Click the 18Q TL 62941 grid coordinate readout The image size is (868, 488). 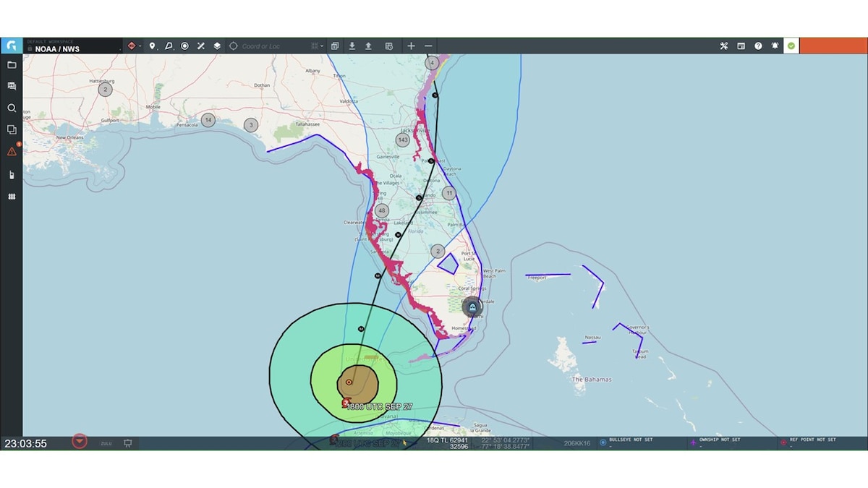click(x=448, y=443)
